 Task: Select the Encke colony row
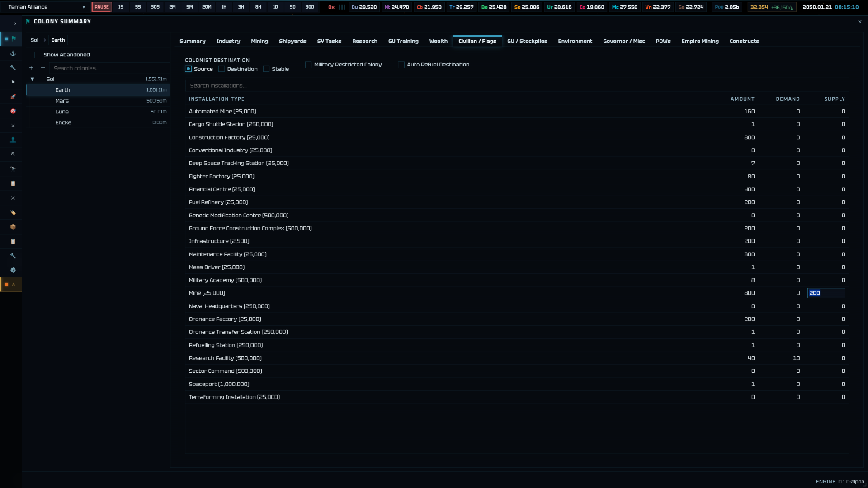pyautogui.click(x=98, y=122)
